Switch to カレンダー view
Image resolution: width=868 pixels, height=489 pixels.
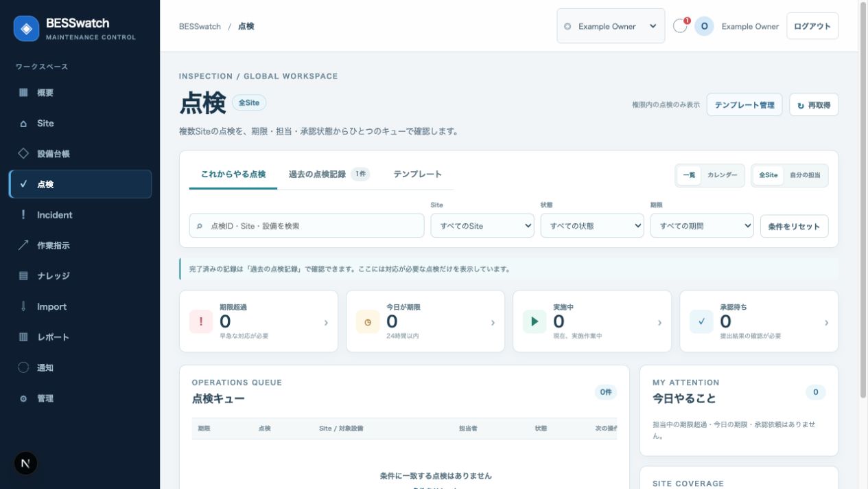[723, 175]
